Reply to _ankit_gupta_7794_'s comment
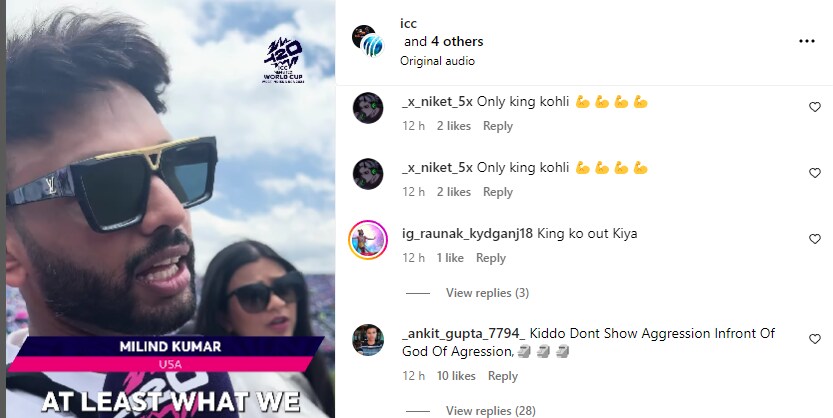 503,376
